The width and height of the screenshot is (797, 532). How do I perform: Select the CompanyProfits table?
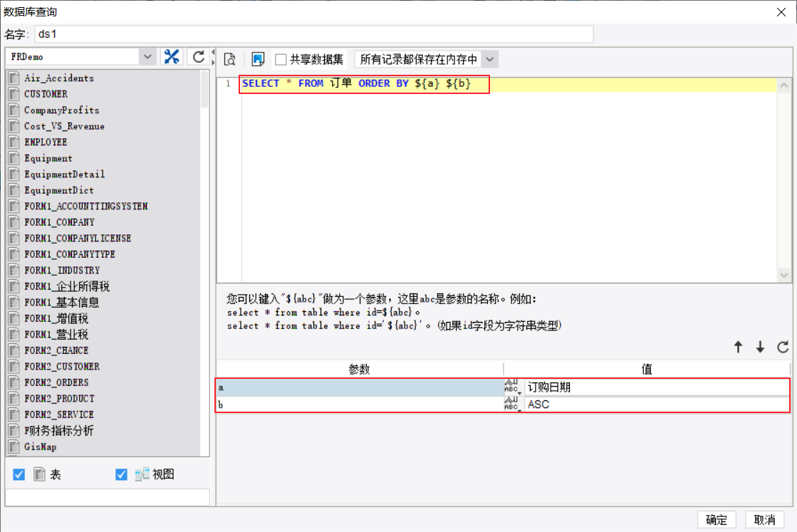[x=61, y=110]
